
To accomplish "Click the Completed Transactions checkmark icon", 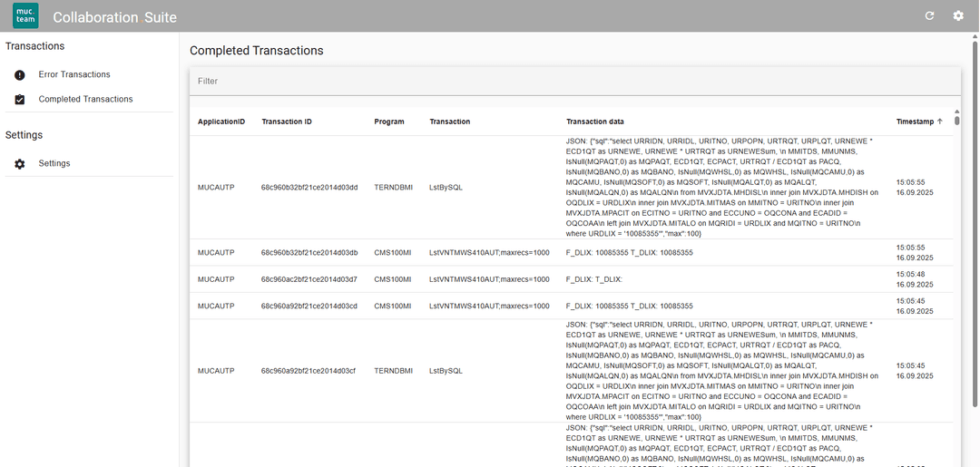I will [20, 100].
